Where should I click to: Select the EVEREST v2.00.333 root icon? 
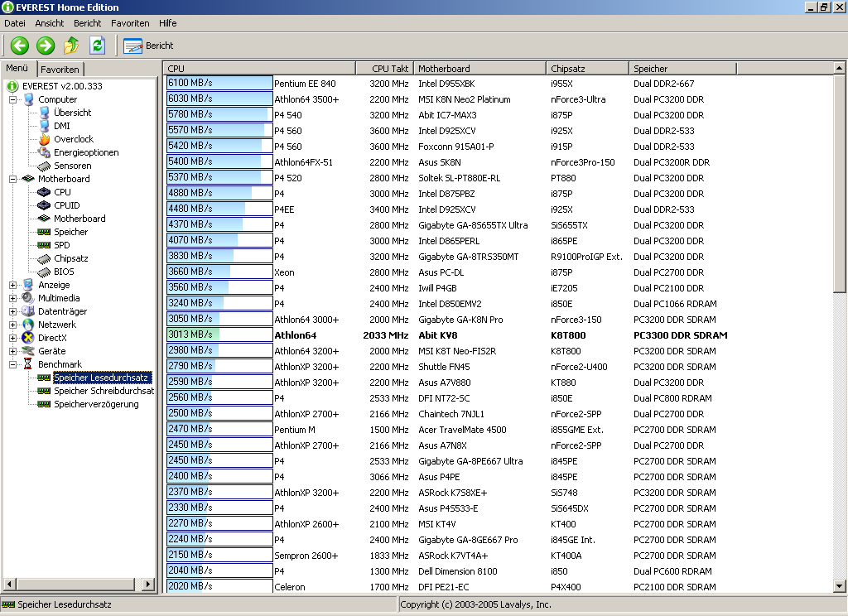pos(12,86)
